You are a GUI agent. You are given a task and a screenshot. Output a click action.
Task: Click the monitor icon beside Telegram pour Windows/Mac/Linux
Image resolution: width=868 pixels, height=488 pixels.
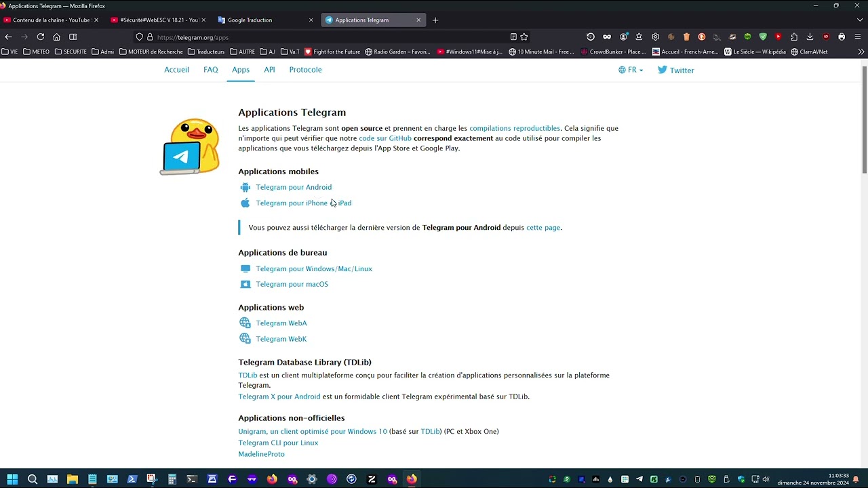point(245,268)
